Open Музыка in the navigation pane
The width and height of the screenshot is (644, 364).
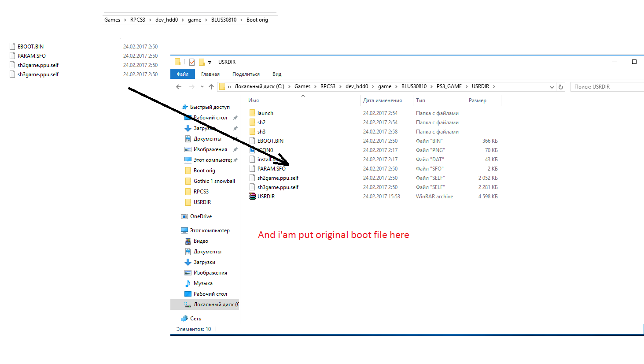[x=202, y=283]
